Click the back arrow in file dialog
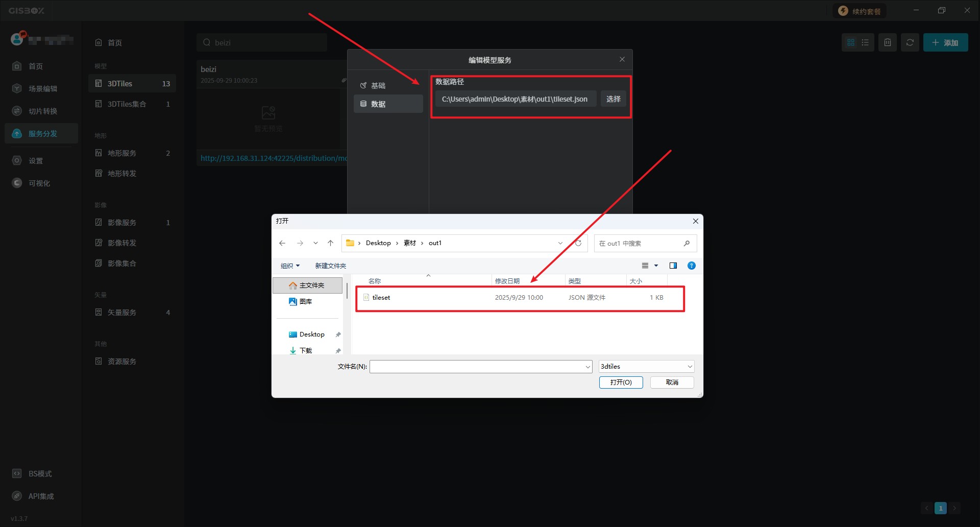This screenshot has height=527, width=980. (282, 243)
